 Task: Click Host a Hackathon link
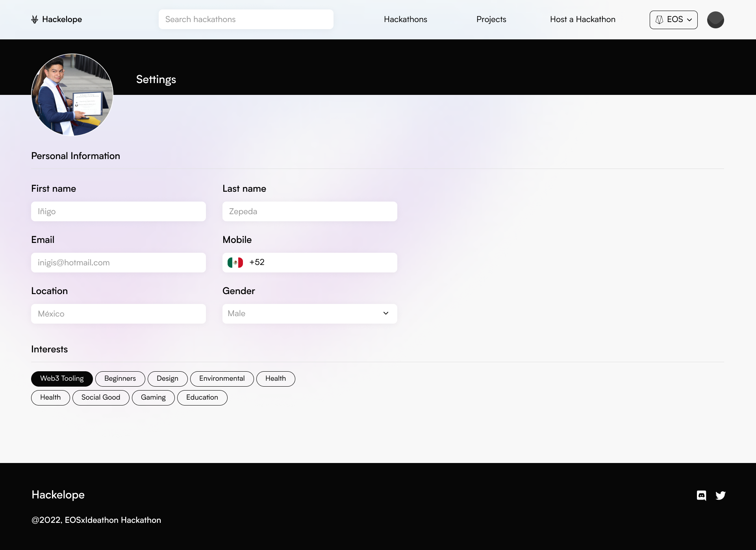pos(582,19)
